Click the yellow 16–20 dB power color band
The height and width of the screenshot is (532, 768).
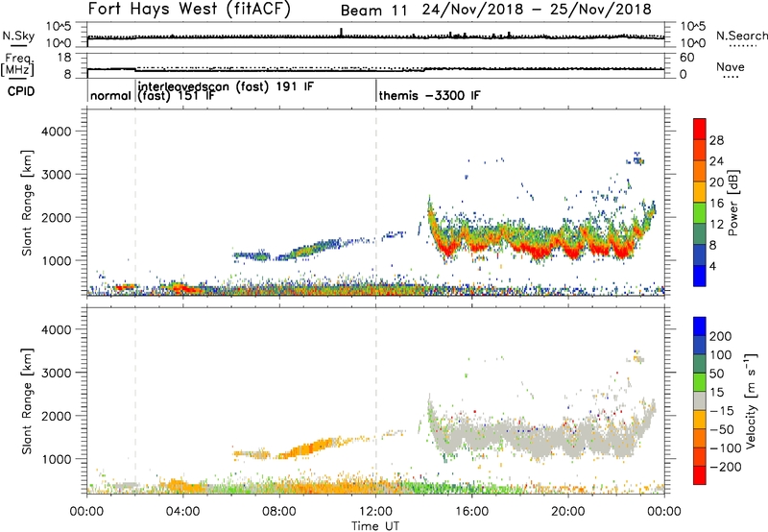(x=700, y=192)
